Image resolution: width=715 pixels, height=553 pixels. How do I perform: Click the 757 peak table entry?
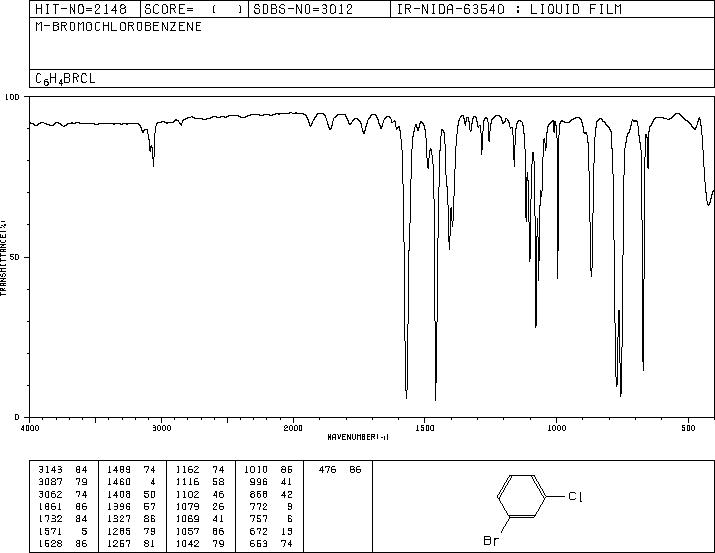coord(272,519)
